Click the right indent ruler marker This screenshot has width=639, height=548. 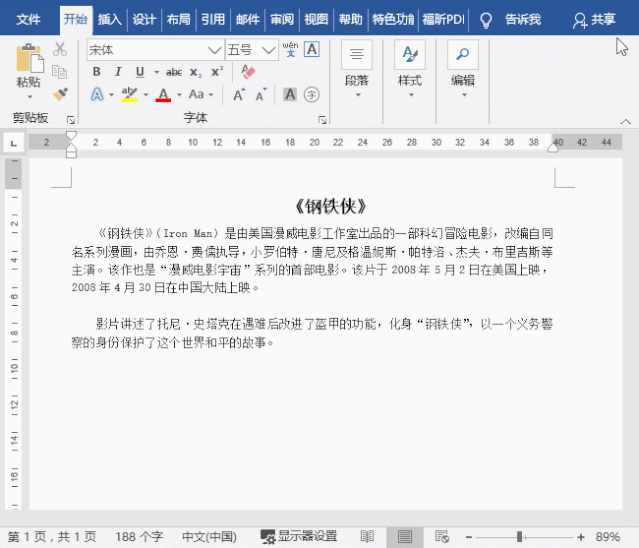553,147
